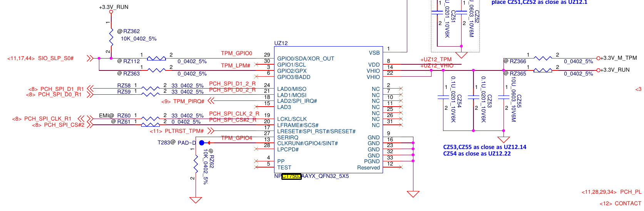The image size is (644, 211).
Task: Click the VDD pin name on UZ12
Action: click(374, 65)
